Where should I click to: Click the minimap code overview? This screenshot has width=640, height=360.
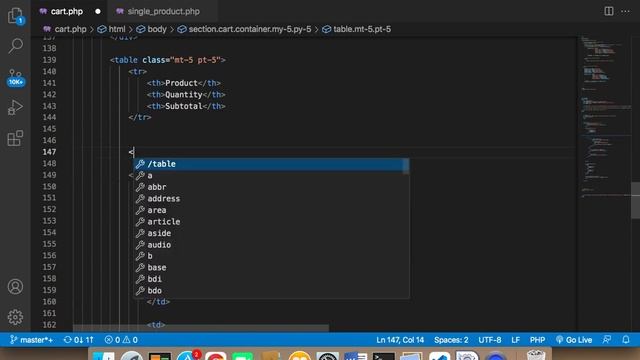(606, 118)
